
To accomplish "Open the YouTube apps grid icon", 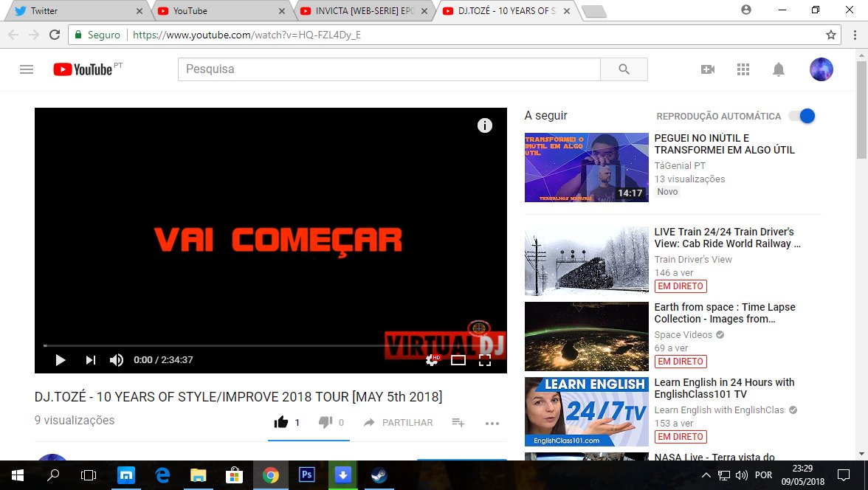I will (x=743, y=69).
